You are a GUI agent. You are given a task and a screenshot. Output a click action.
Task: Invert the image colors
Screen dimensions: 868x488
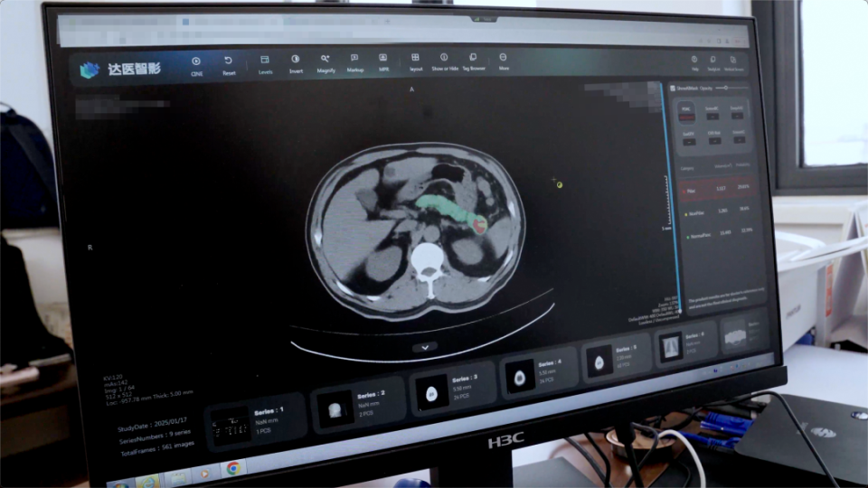tap(296, 63)
